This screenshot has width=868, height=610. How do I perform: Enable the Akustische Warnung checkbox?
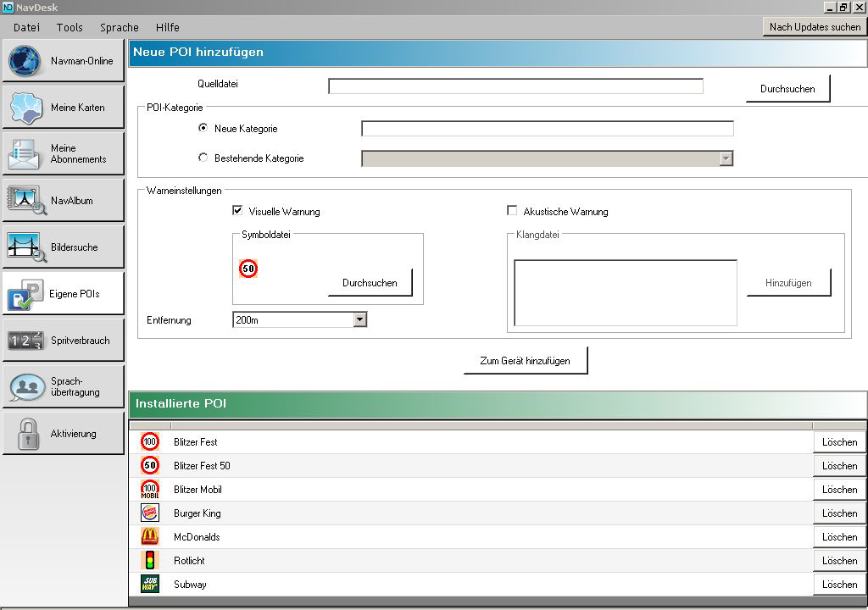[512, 211]
